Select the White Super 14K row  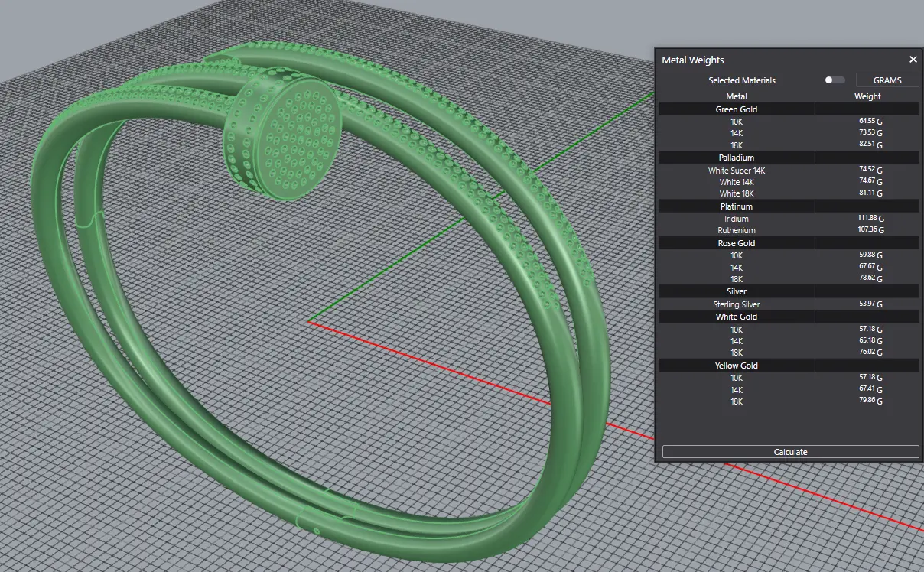pos(789,171)
